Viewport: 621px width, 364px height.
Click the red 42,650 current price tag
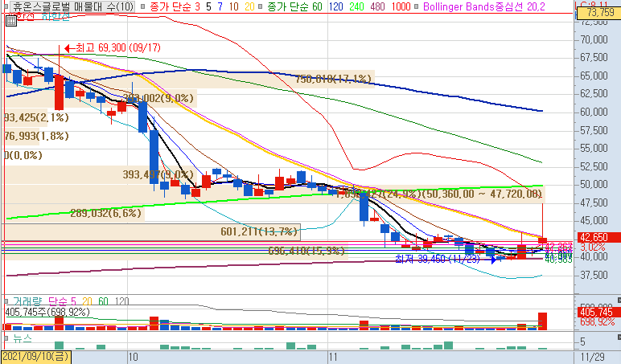click(599, 237)
